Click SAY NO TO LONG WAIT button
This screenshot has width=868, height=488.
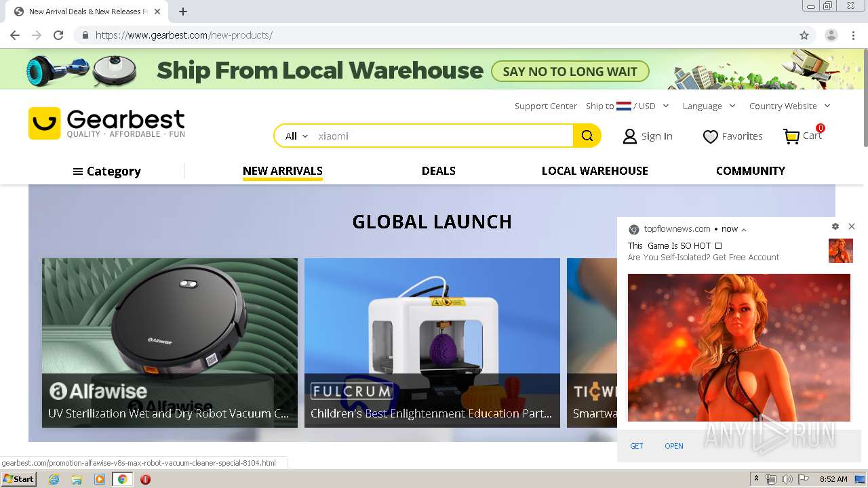pyautogui.click(x=570, y=71)
